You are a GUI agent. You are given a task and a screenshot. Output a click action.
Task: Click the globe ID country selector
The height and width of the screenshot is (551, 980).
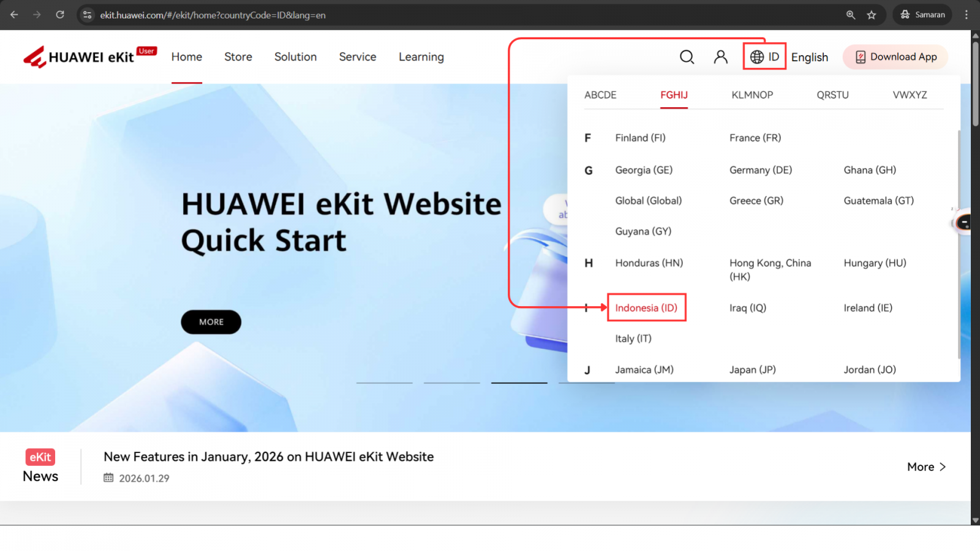[x=764, y=57]
